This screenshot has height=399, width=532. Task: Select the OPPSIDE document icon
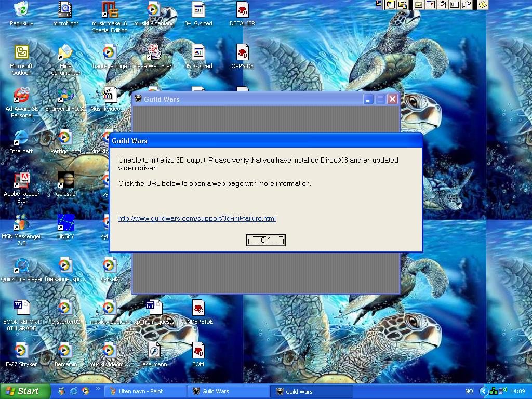tap(242, 56)
